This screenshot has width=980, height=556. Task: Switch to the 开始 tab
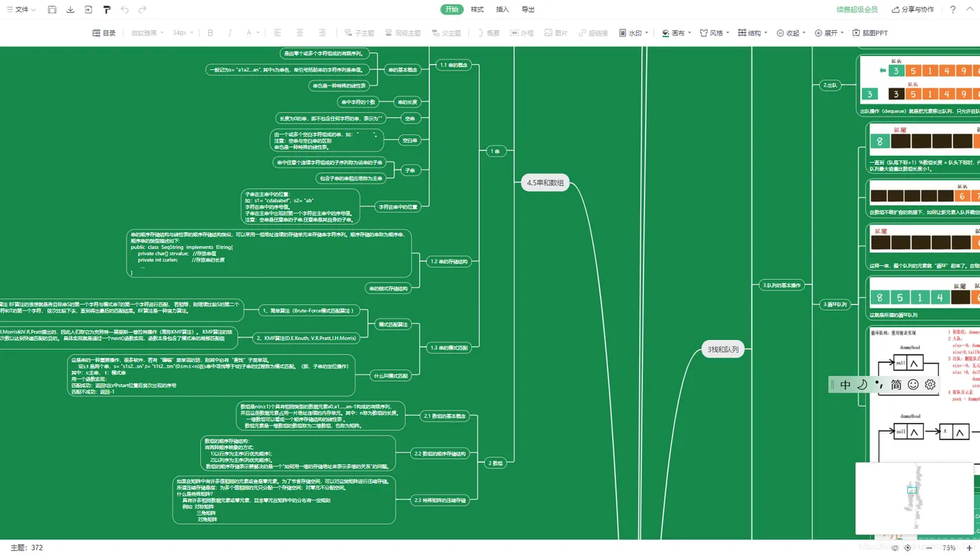point(452,10)
